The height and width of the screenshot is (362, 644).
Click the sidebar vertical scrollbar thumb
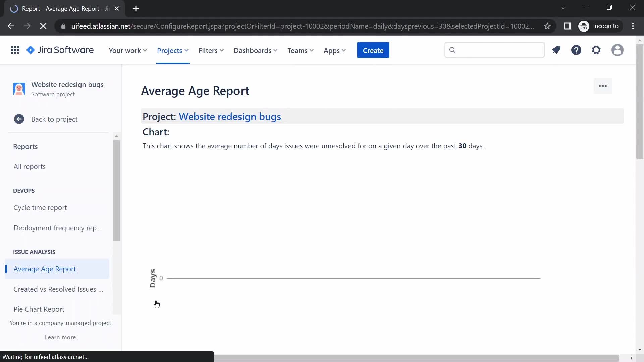pyautogui.click(x=116, y=190)
